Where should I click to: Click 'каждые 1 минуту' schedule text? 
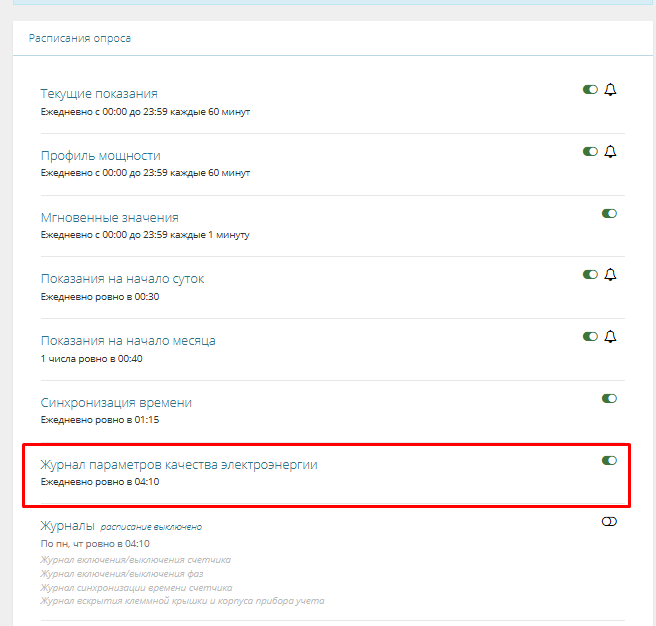click(x=210, y=235)
